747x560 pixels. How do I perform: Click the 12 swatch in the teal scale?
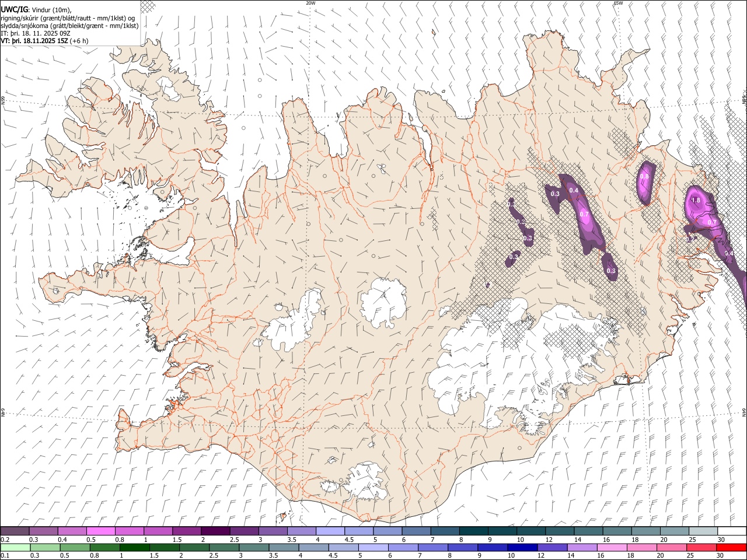[x=559, y=531]
